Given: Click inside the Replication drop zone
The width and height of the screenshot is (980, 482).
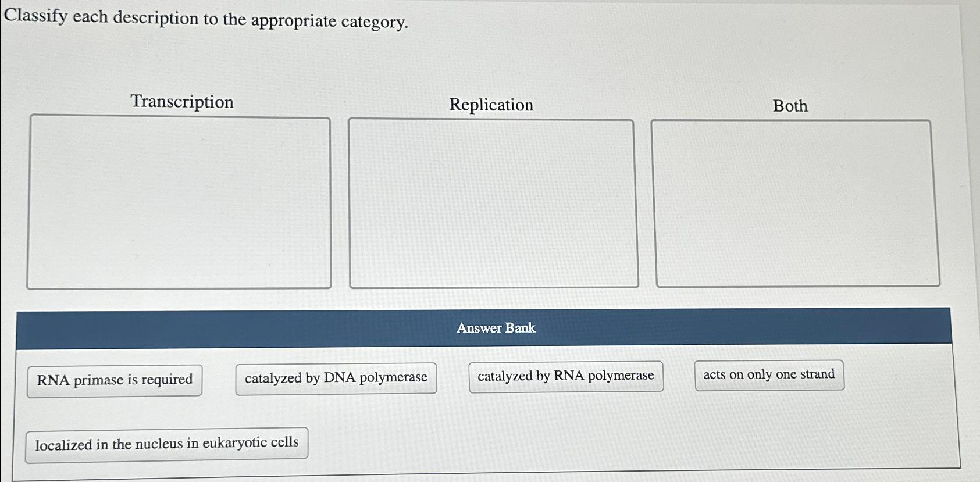Looking at the screenshot, I should click(x=491, y=203).
